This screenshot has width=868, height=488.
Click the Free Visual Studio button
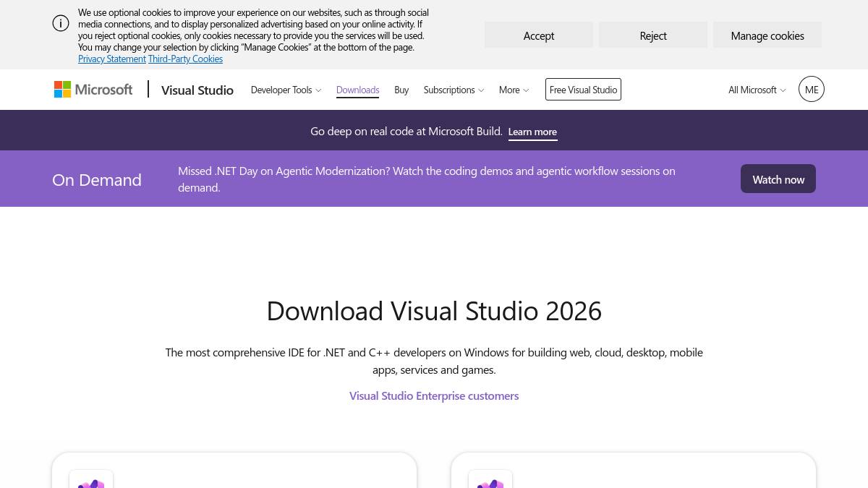tap(583, 90)
